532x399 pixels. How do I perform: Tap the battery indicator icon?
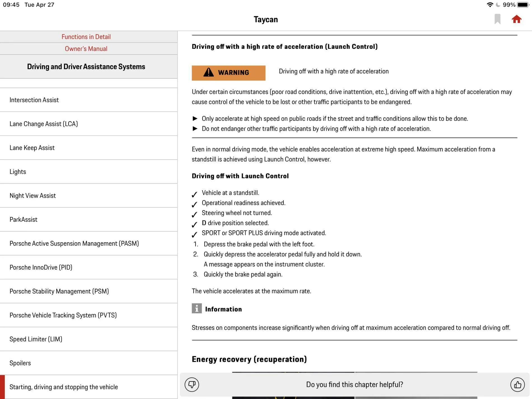[x=523, y=5]
